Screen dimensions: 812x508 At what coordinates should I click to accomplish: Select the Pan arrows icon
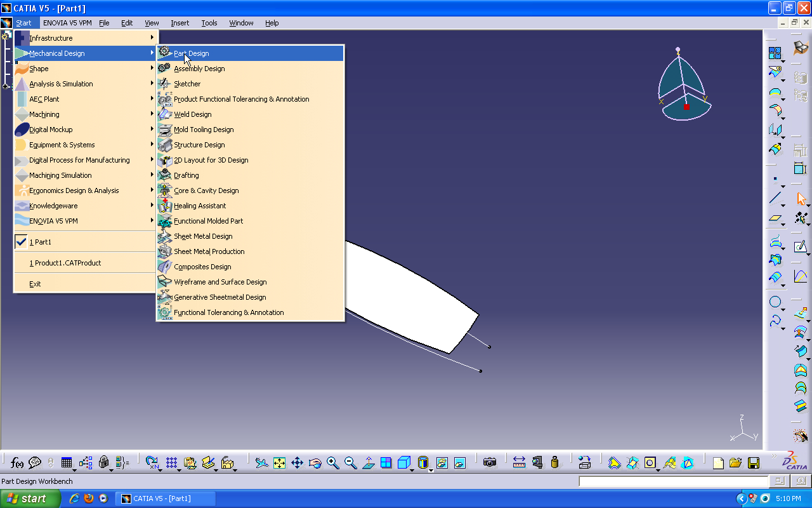(297, 463)
